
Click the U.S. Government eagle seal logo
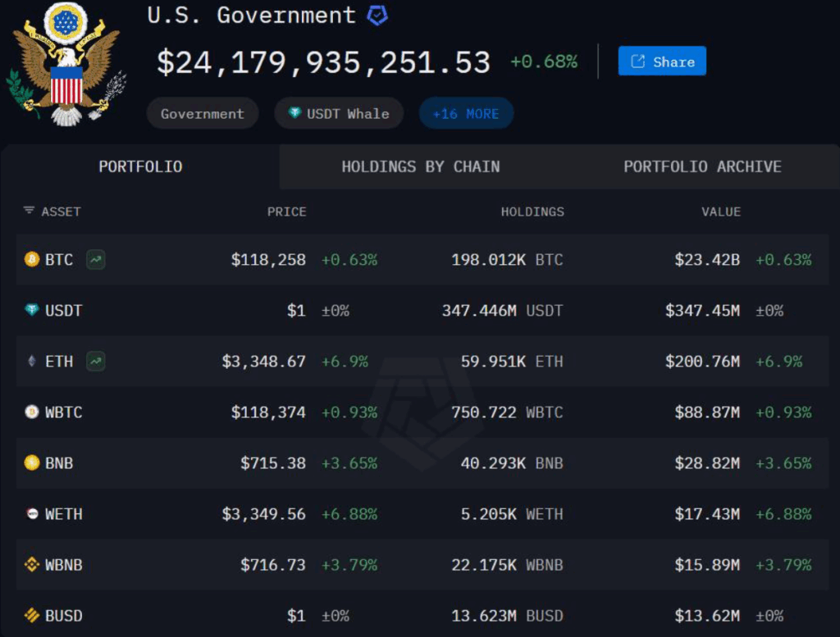click(x=66, y=64)
